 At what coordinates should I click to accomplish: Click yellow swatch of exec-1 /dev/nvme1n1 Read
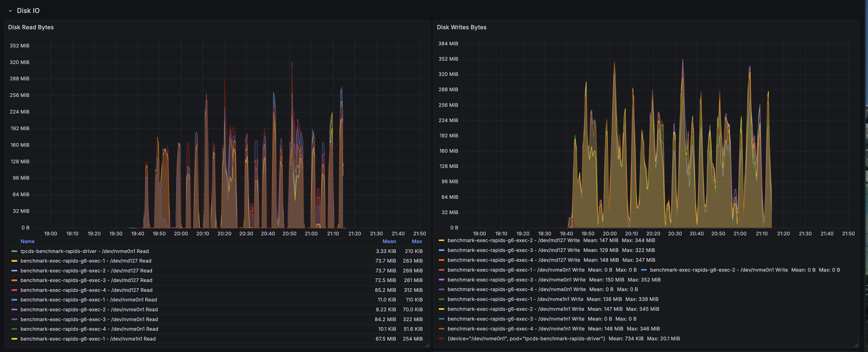click(14, 339)
